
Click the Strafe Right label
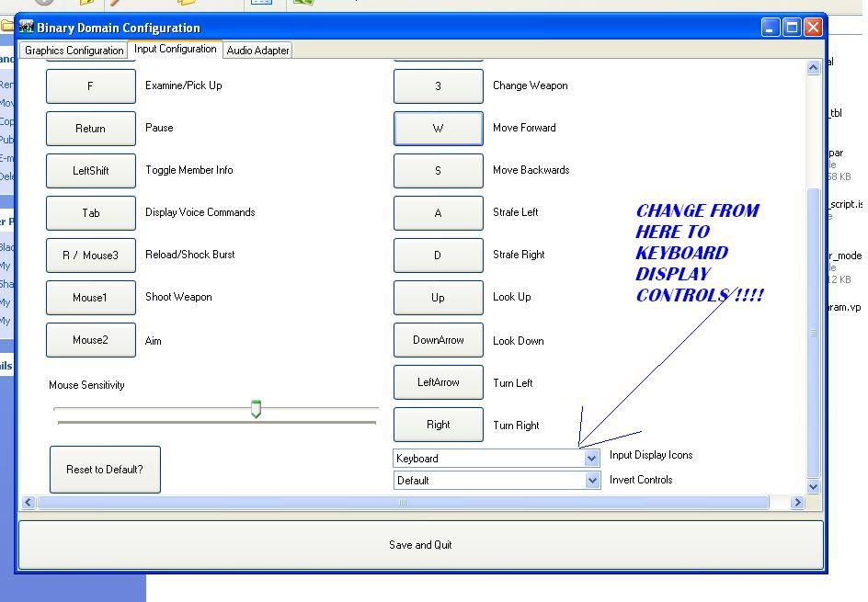coord(519,255)
